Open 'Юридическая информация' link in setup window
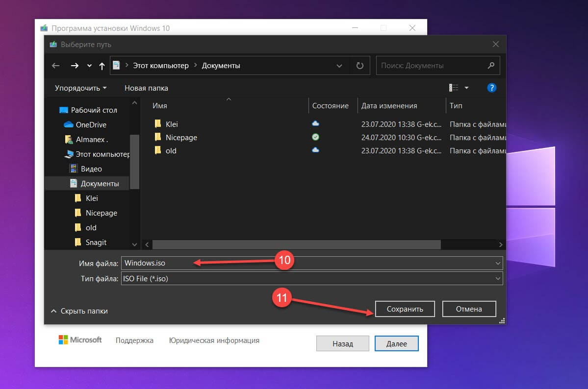Image resolution: width=588 pixels, height=389 pixels. coord(214,340)
